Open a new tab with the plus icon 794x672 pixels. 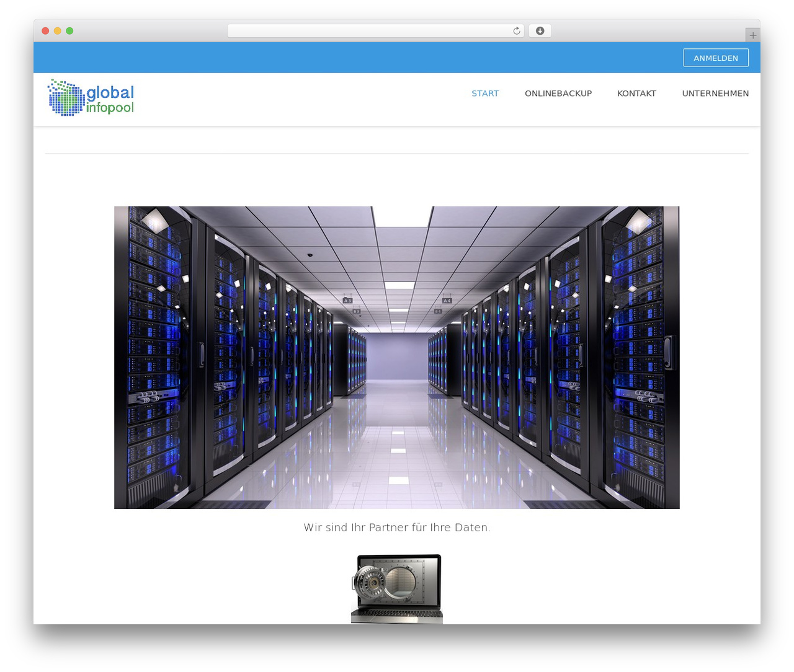pos(752,35)
